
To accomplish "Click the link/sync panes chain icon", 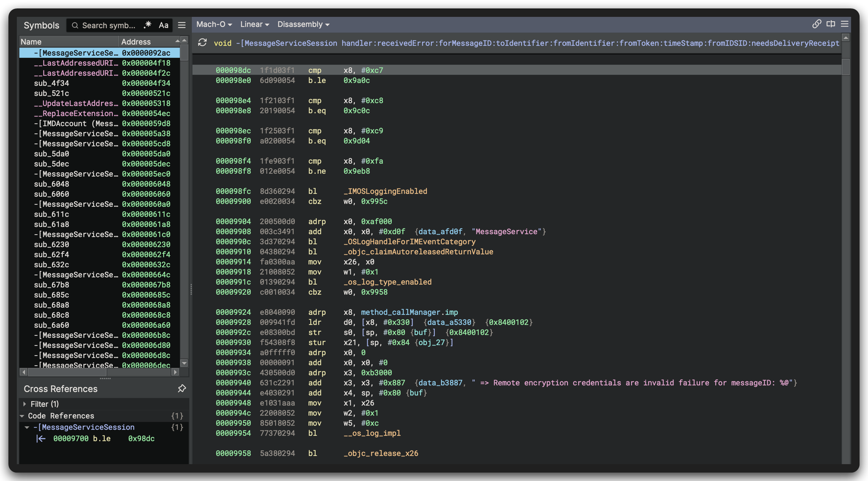I will pos(817,24).
